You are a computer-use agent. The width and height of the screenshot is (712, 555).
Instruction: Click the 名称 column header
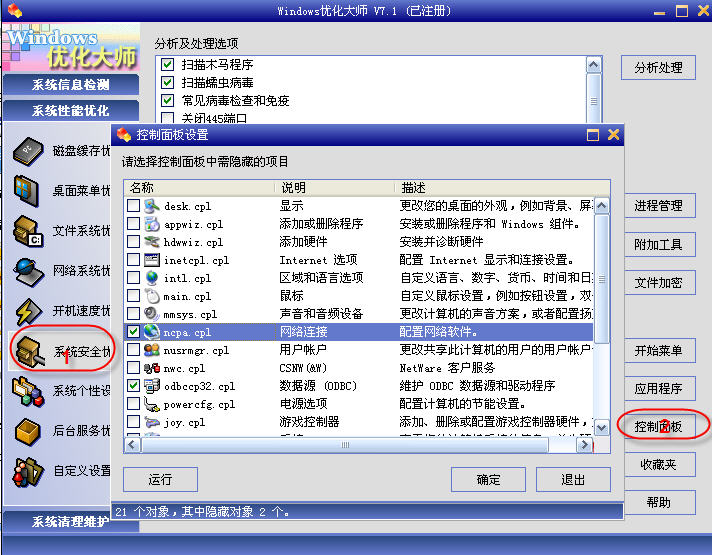199,188
